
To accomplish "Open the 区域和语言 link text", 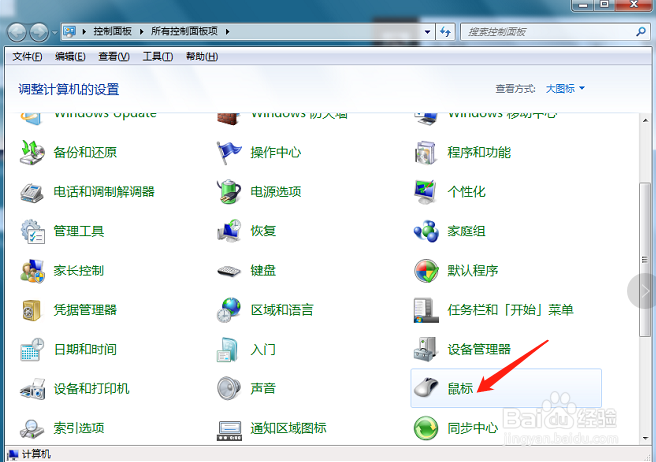I will 282,310.
